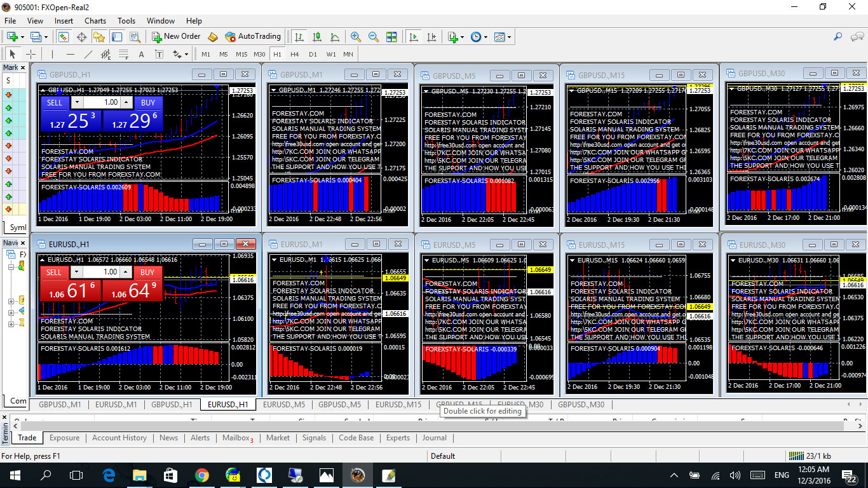The height and width of the screenshot is (488, 868).
Task: Toggle the Terminal panel toolbar icon
Action: pos(117,37)
